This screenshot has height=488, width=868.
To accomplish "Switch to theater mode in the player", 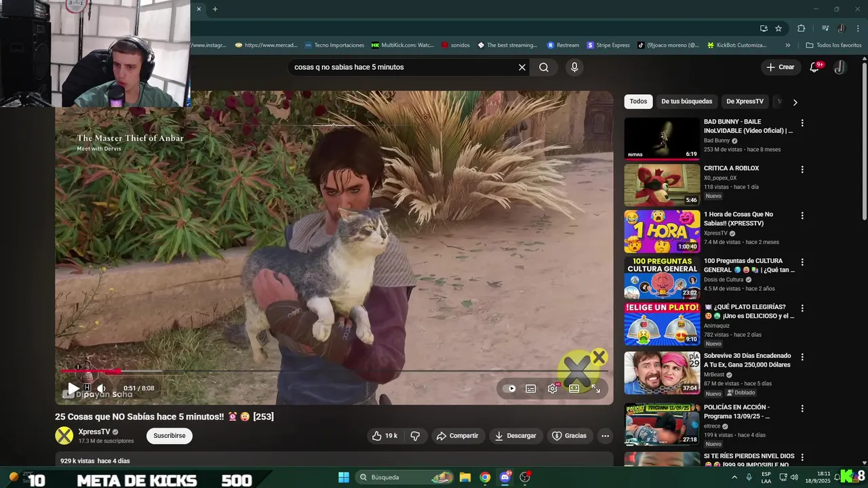I will click(574, 388).
